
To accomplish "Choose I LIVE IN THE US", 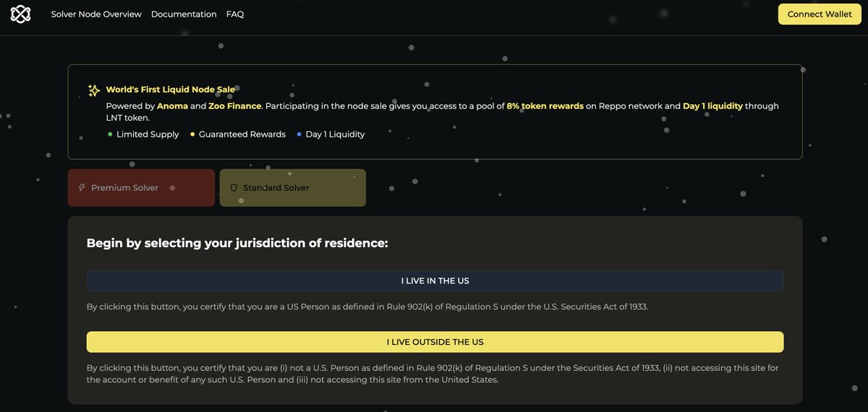I will 435,281.
